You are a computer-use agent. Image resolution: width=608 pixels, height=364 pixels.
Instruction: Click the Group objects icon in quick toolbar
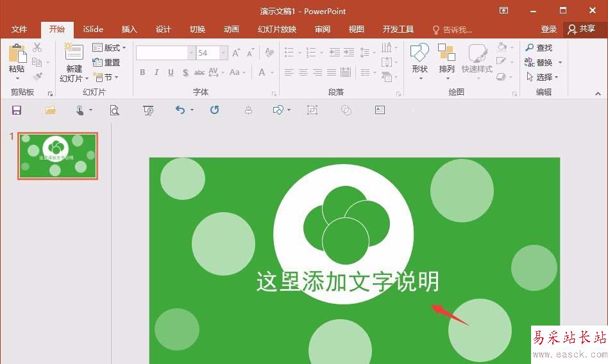pyautogui.click(x=312, y=110)
